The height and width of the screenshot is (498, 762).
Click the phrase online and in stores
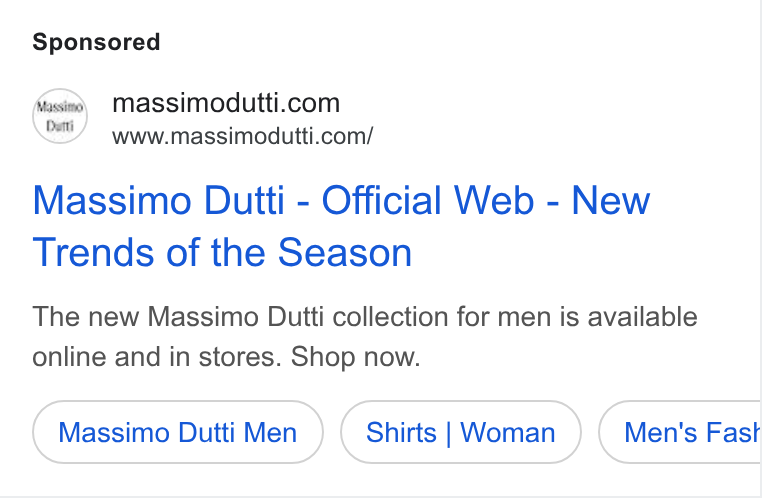pos(157,357)
